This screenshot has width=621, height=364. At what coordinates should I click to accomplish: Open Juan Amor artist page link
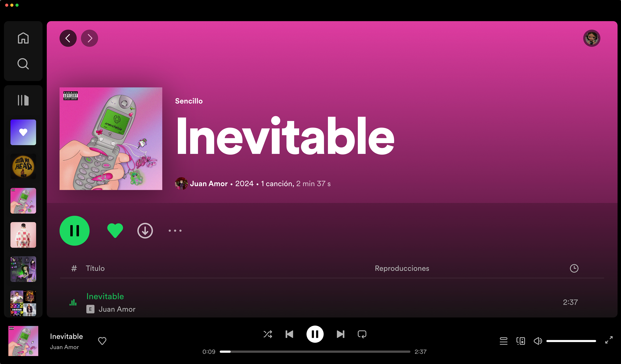pos(208,184)
